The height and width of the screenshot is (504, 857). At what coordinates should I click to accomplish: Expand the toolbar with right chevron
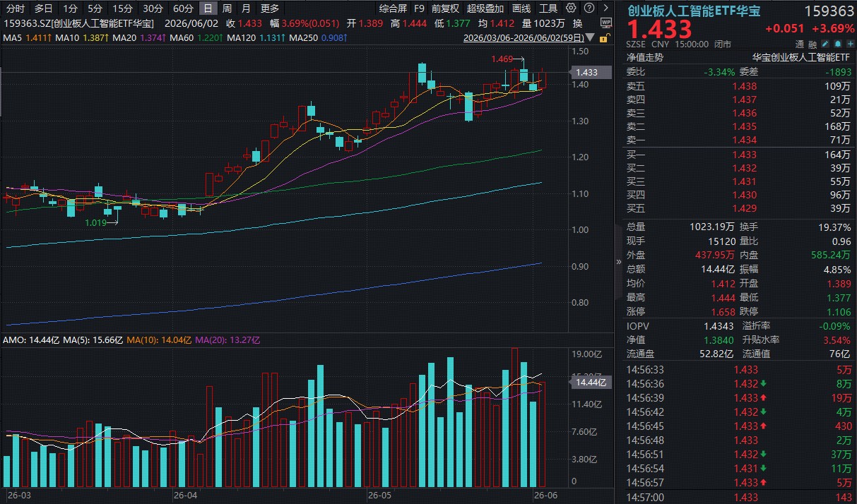[x=606, y=8]
